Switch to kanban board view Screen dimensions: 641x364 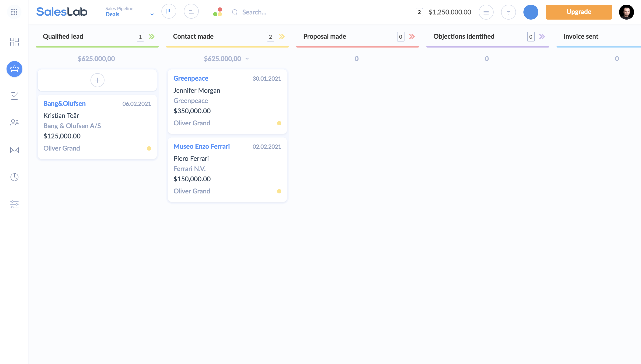tap(169, 11)
